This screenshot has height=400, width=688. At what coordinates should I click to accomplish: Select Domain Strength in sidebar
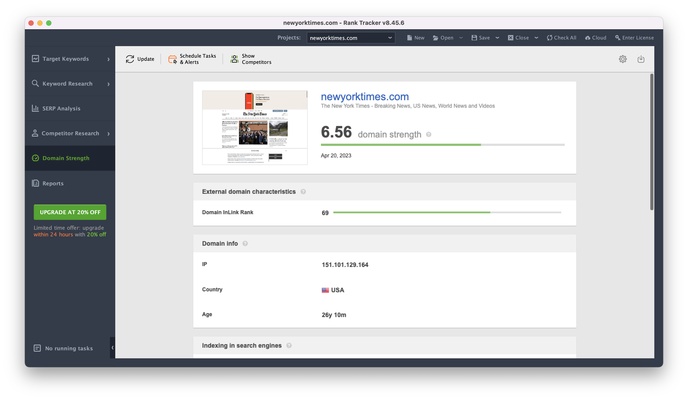69,158
